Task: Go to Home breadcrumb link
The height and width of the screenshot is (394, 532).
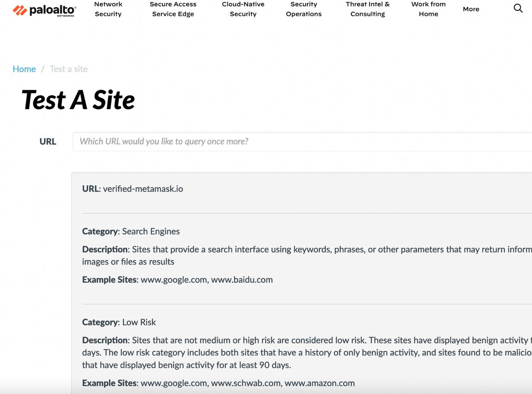Action: 24,69
